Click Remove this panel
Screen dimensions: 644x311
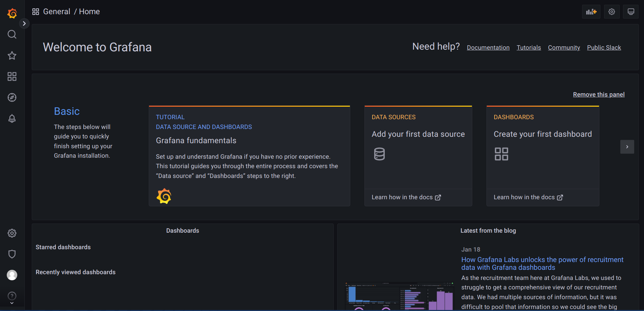click(599, 95)
